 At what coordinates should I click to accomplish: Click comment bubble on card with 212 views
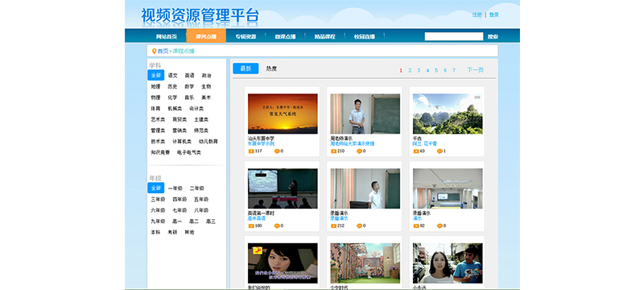359,226
